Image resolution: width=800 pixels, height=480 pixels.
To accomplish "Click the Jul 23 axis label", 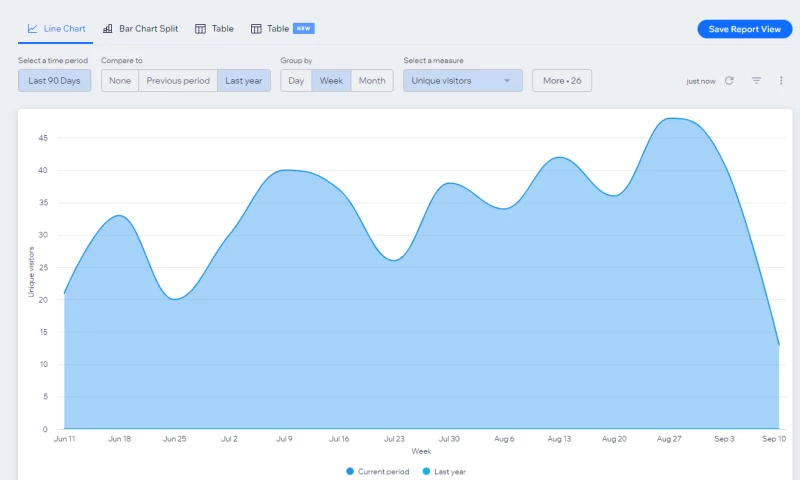I will point(394,439).
